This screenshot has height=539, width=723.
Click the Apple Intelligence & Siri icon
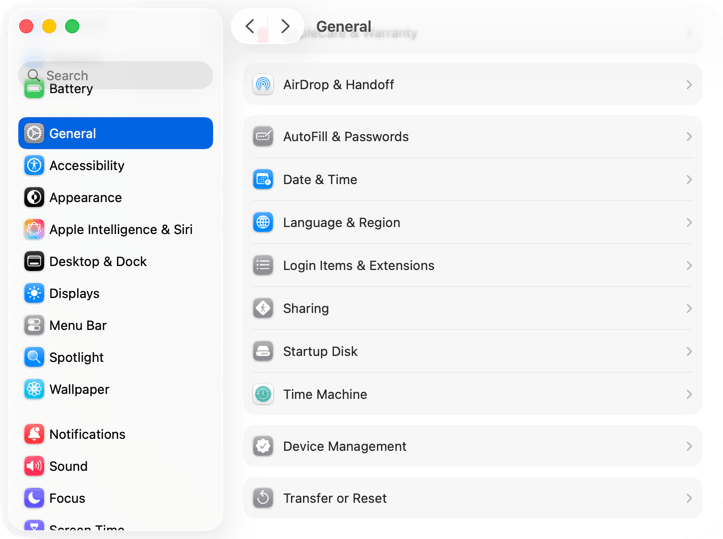[x=34, y=229]
